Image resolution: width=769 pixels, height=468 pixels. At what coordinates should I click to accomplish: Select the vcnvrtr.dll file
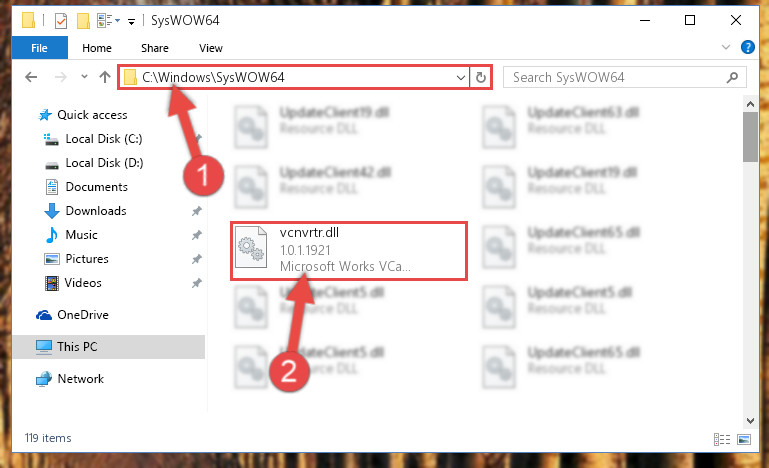(x=349, y=251)
